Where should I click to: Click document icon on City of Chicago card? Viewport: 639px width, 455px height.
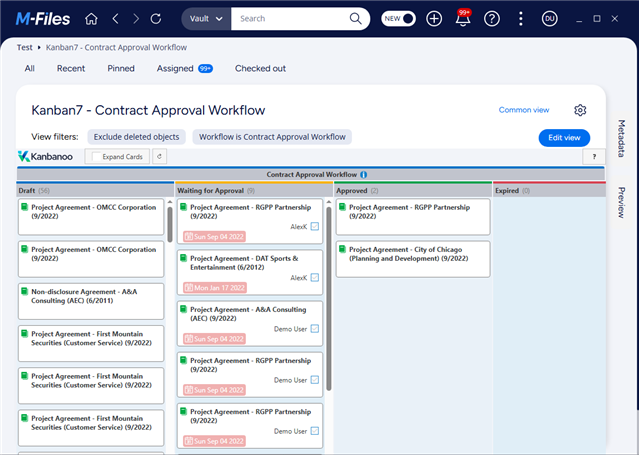click(x=342, y=249)
